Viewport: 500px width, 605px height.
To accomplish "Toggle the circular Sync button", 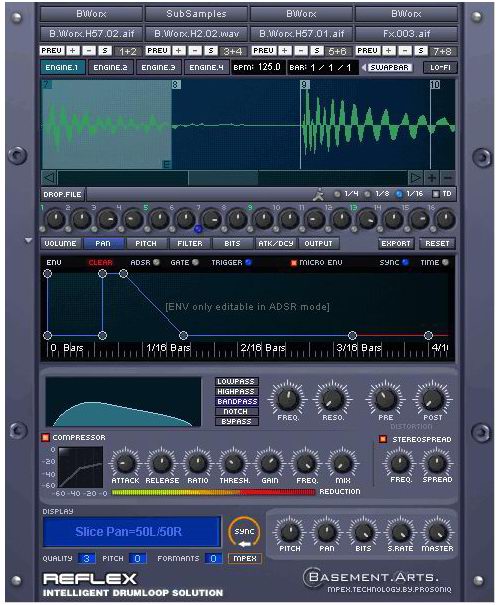I will 245,534.
